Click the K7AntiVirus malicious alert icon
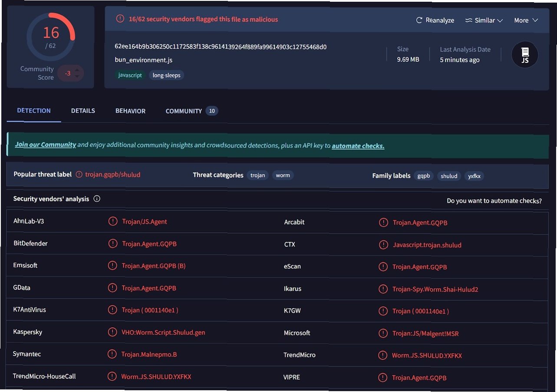 tap(112, 310)
